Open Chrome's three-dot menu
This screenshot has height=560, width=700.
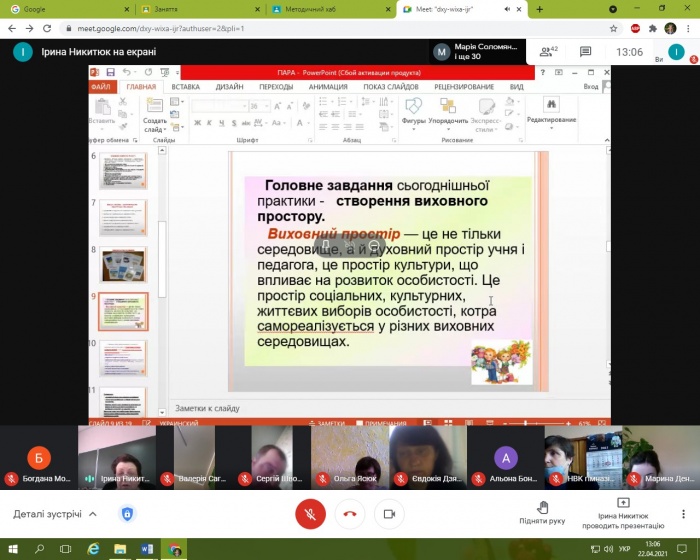688,28
